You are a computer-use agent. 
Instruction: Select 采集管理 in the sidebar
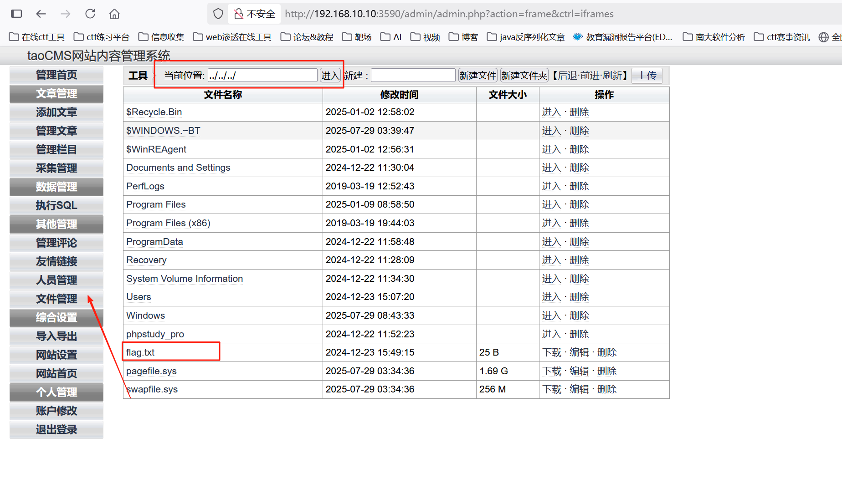tap(56, 168)
